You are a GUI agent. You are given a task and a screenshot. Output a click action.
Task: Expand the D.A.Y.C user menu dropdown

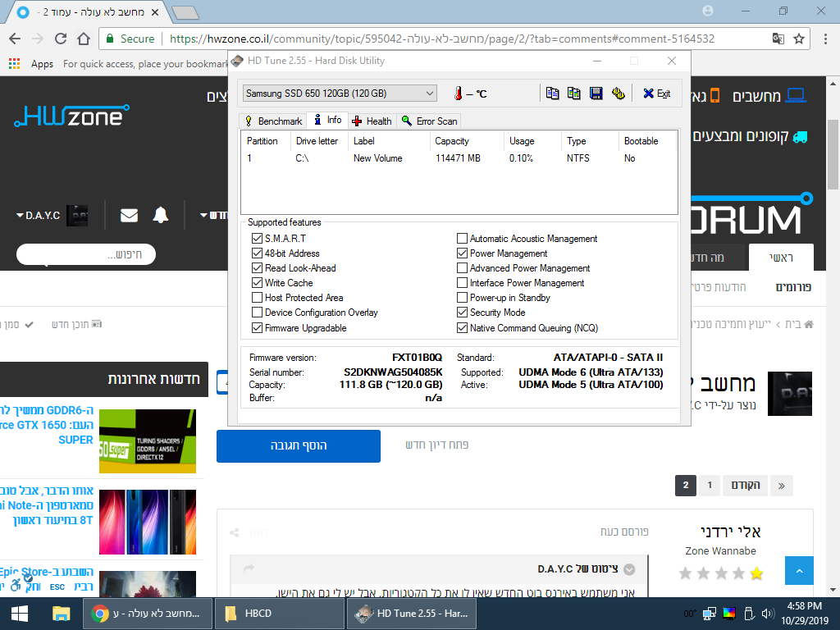click(x=38, y=216)
